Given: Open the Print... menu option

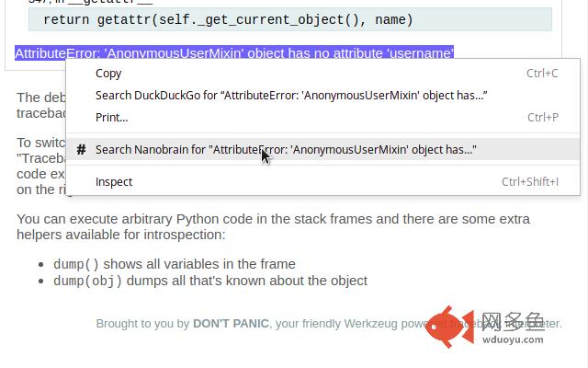Looking at the screenshot, I should [111, 118].
